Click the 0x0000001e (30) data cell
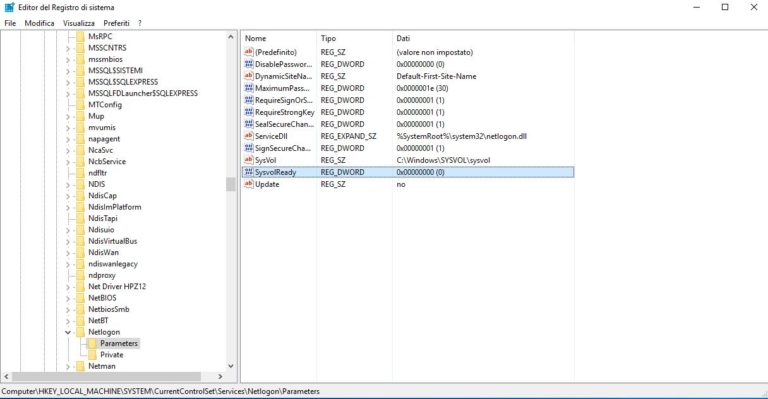The image size is (768, 399). tap(422, 88)
